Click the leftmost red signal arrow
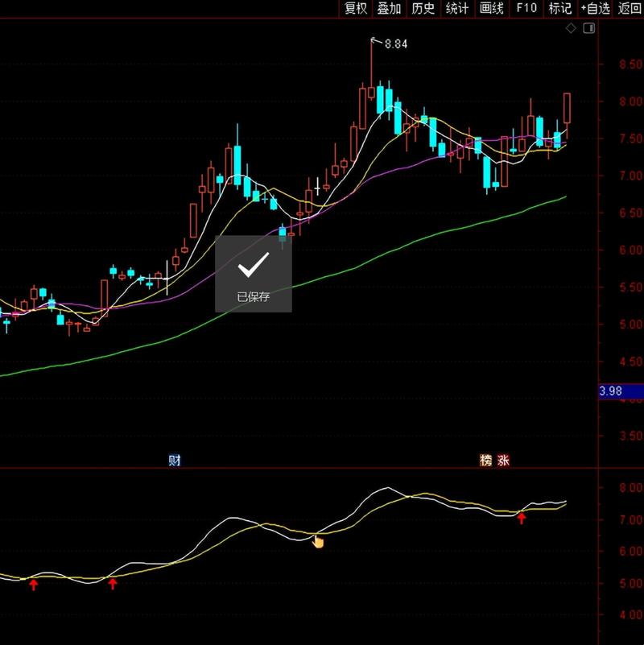The width and height of the screenshot is (644, 645). [34, 584]
